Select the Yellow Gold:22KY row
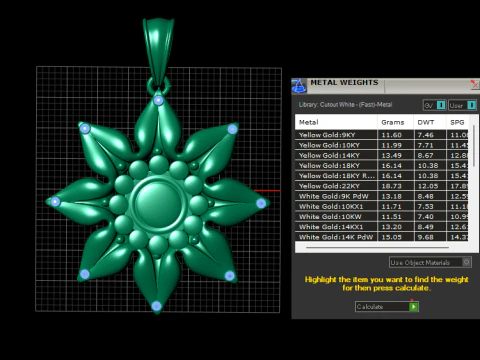Screen dimensions: 480x360 tap(382, 186)
